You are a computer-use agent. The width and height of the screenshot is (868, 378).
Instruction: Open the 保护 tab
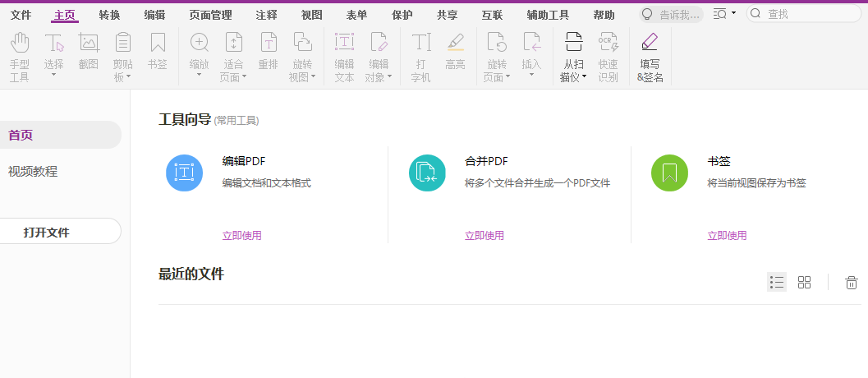point(402,15)
